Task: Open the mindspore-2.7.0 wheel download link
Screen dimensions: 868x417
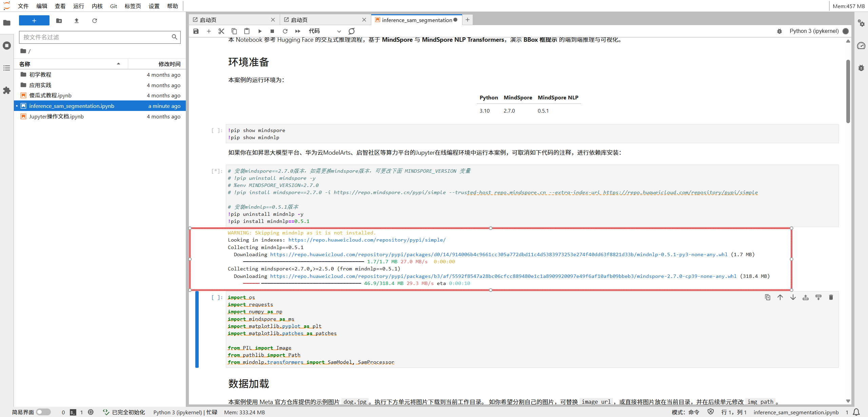Action: (x=503, y=276)
